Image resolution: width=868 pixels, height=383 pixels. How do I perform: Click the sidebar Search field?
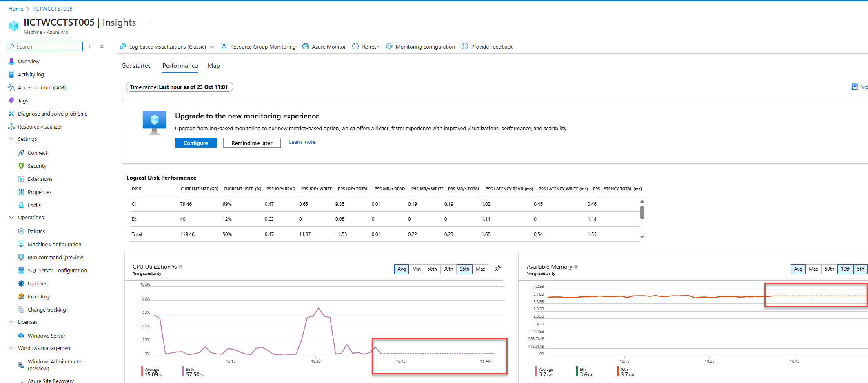(x=45, y=47)
